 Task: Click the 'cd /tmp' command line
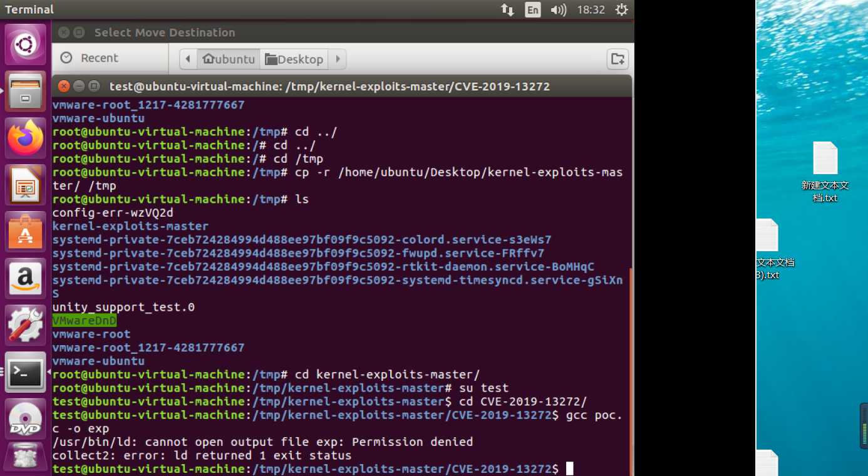pyautogui.click(x=298, y=159)
